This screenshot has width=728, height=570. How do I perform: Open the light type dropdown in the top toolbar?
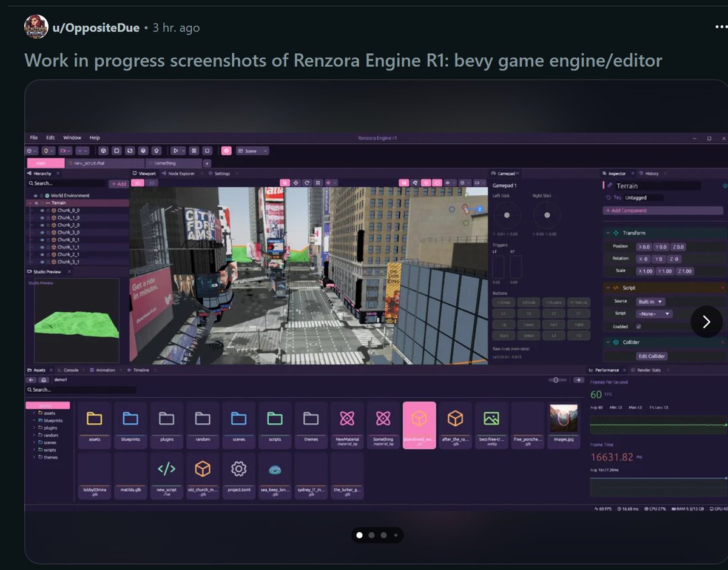point(49,150)
